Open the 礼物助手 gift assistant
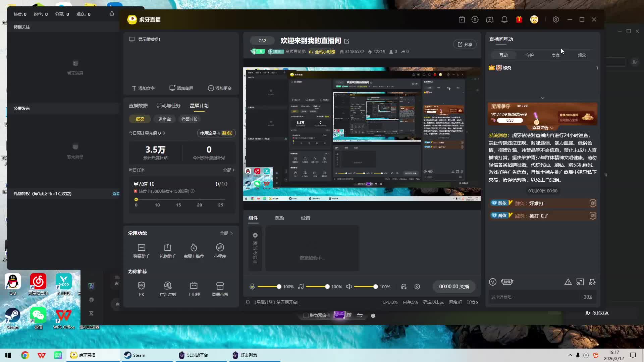The width and height of the screenshot is (644, 362). pyautogui.click(x=167, y=250)
